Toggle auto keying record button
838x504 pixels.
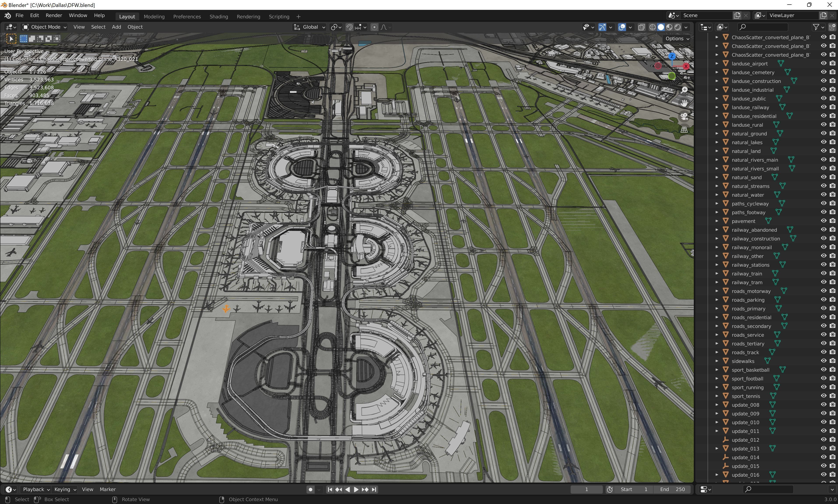pyautogui.click(x=310, y=489)
